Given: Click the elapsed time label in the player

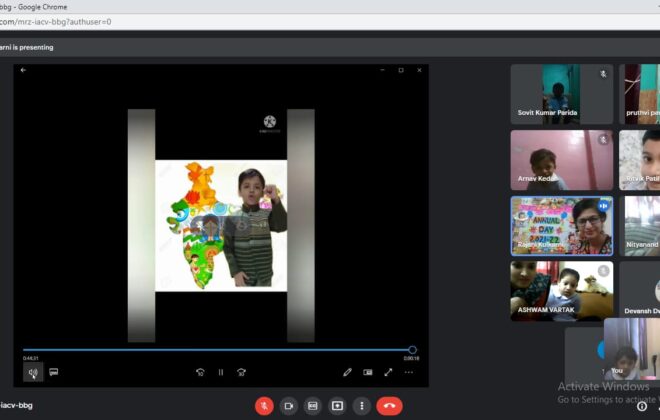Looking at the screenshot, I should point(30,359).
